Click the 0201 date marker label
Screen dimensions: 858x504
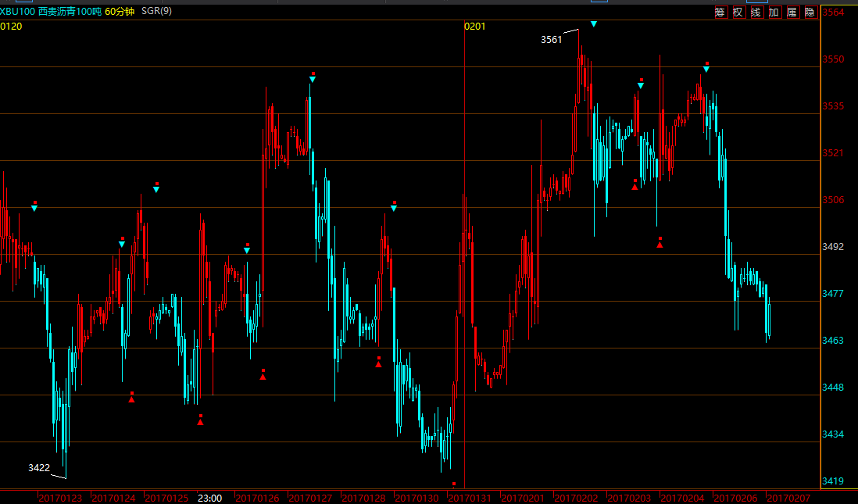475,27
